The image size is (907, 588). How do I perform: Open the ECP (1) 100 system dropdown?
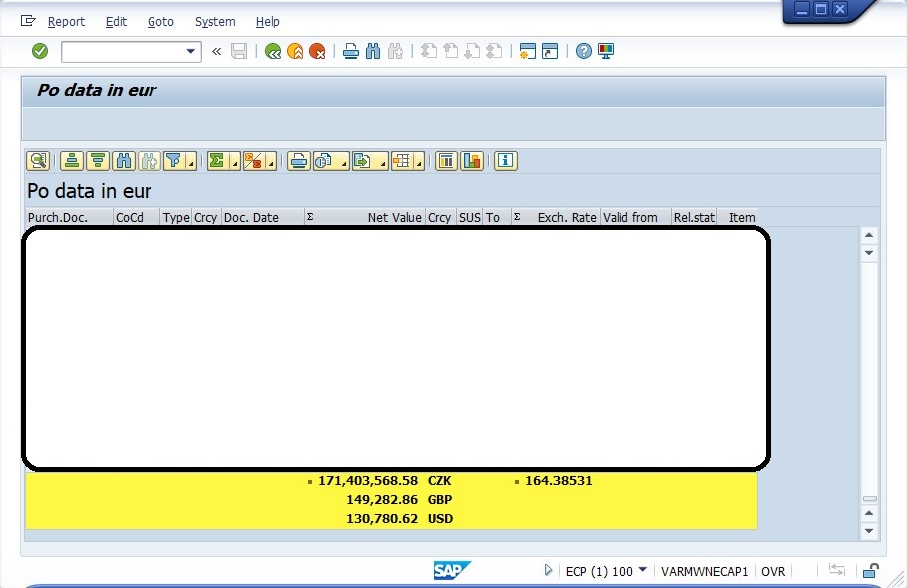pos(642,570)
